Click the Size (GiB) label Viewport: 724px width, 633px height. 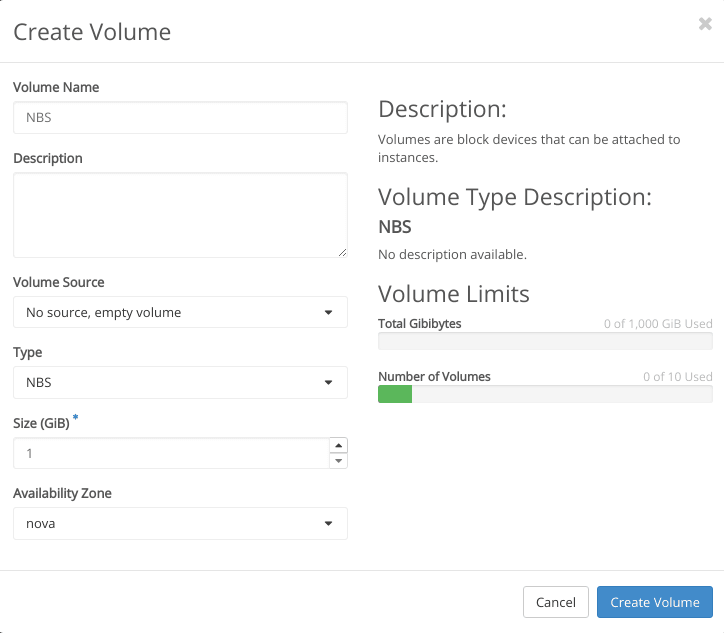point(41,423)
